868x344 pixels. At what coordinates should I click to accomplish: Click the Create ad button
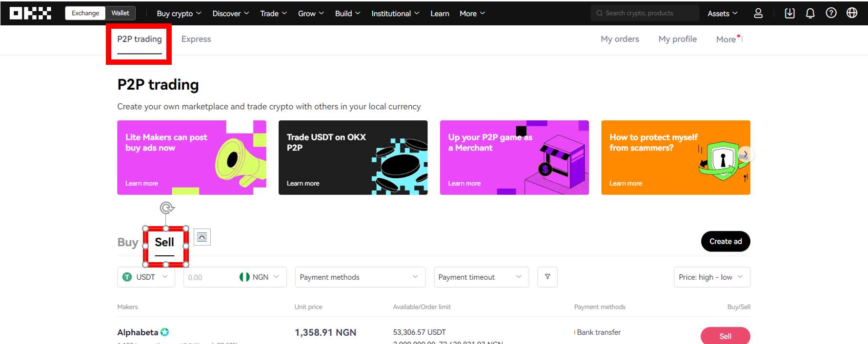tap(726, 241)
